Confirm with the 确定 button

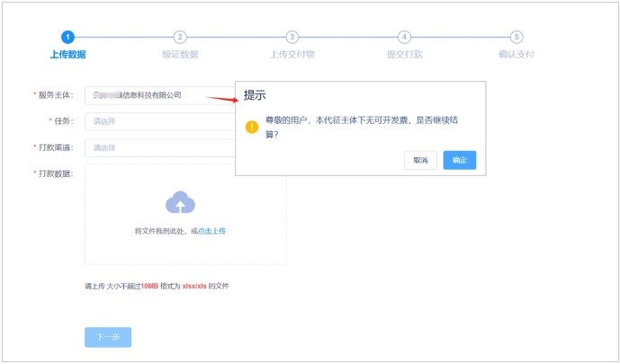click(x=459, y=160)
